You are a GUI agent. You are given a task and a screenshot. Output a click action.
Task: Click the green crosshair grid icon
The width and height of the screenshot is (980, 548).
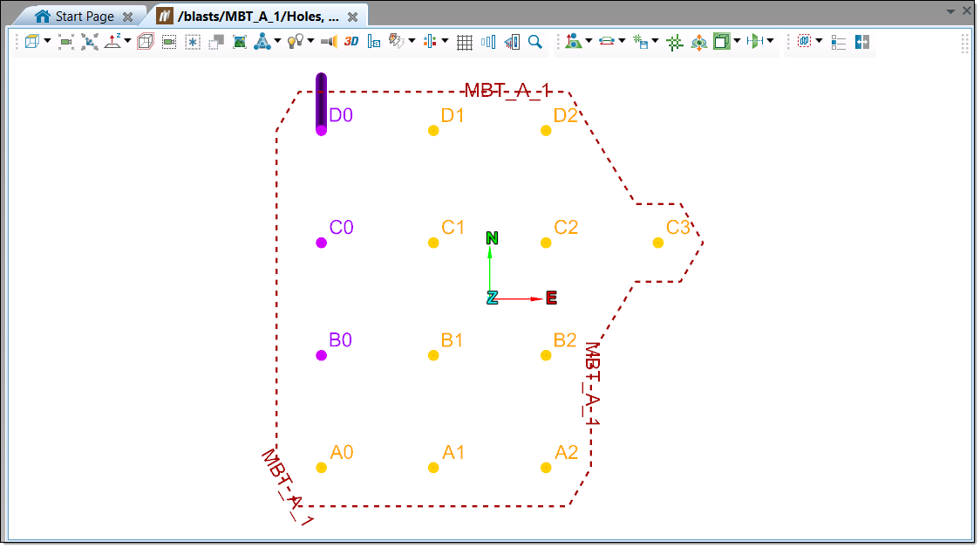point(674,42)
